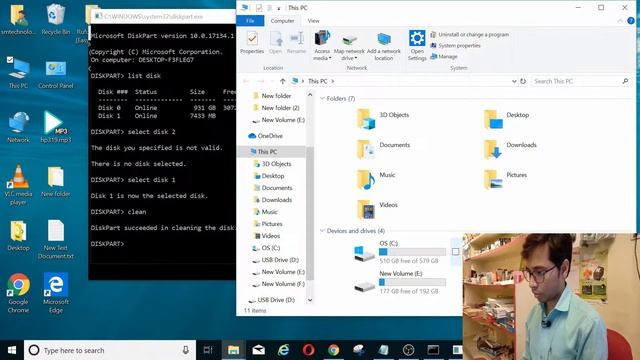640x360 pixels.
Task: Click New Volume (E:) storage usage bar
Action: pyautogui.click(x=412, y=282)
